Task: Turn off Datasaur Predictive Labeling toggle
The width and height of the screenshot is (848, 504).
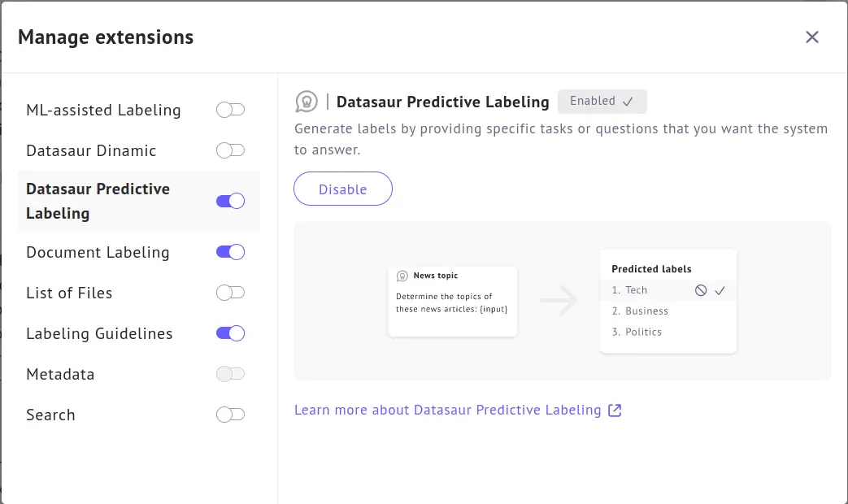Action: (230, 201)
